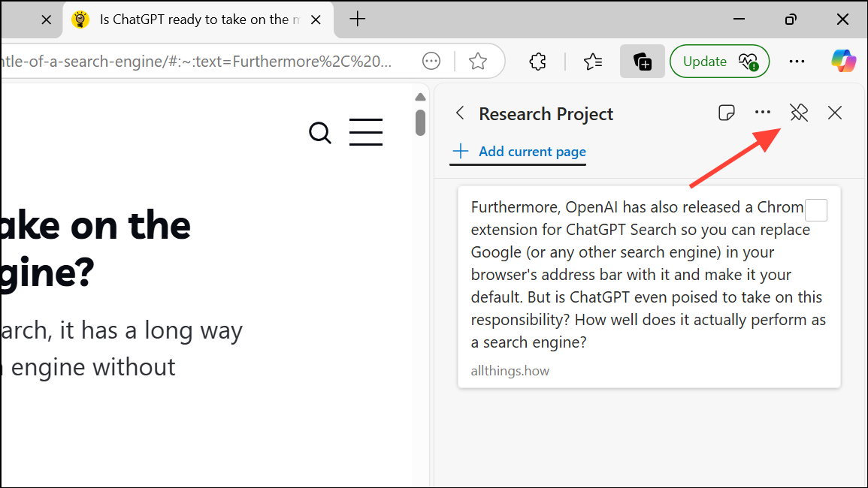Click the Research Project collection title
Viewport: 868px width, 488px height.
coord(546,113)
